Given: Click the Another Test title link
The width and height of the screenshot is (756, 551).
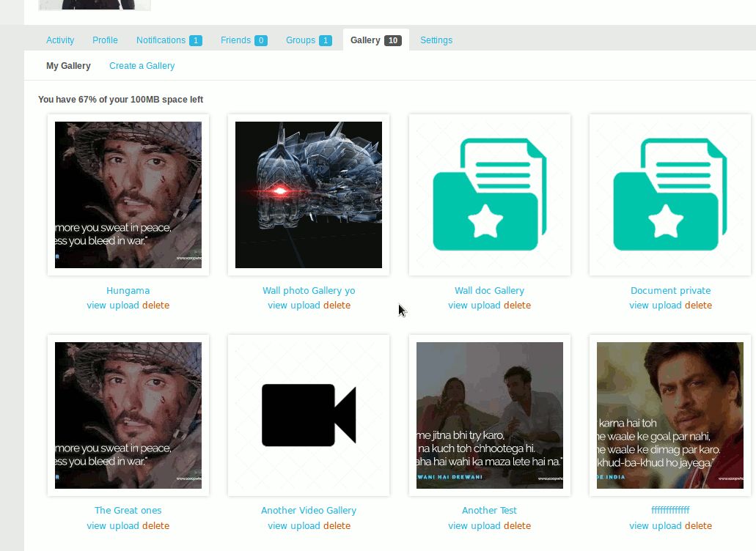Looking at the screenshot, I should click(489, 510).
